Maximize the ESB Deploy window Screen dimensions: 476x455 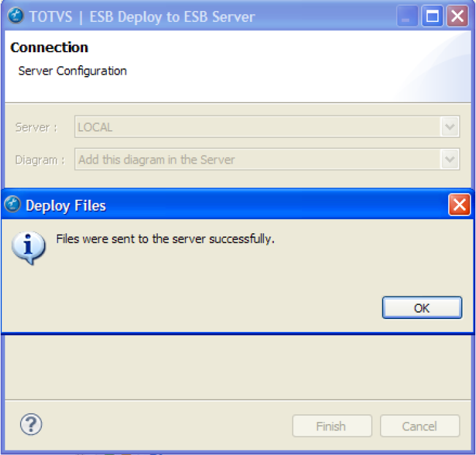[x=432, y=17]
